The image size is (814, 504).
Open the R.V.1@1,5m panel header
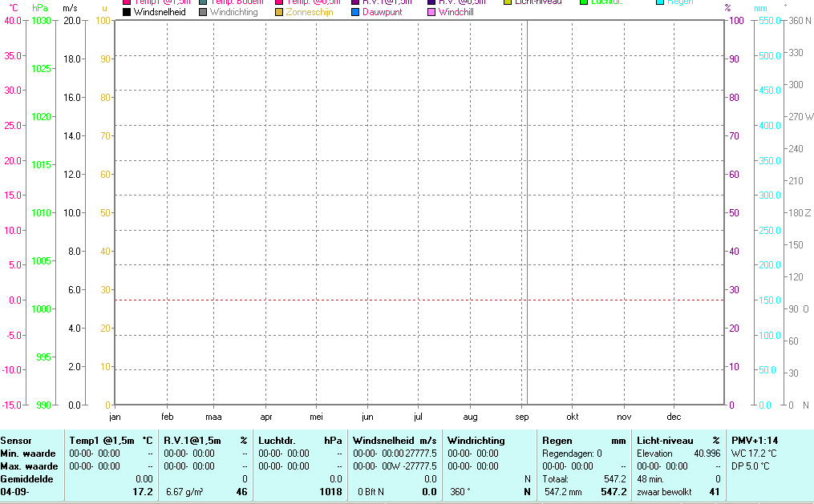[x=205, y=440]
